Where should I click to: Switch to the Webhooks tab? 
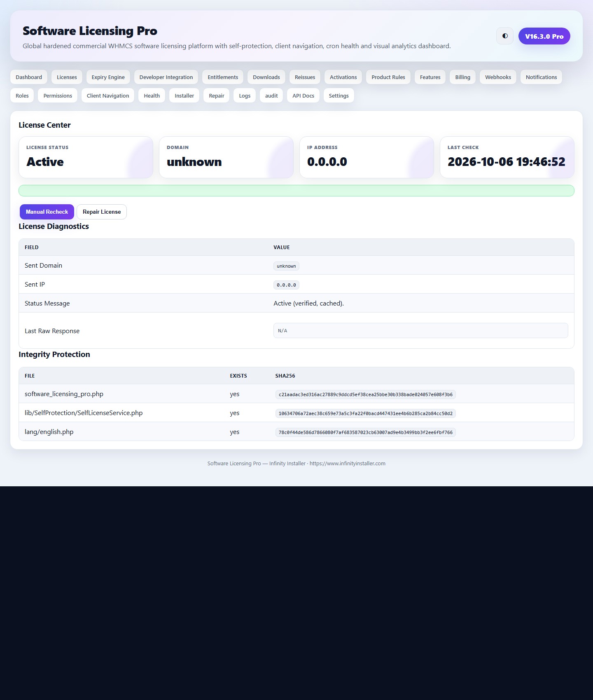point(498,77)
